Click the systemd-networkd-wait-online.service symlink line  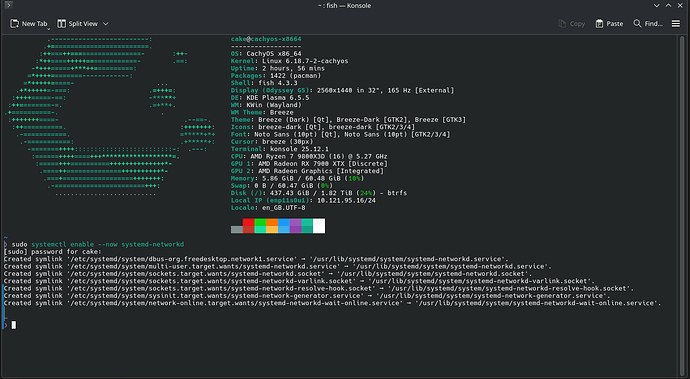[333, 303]
